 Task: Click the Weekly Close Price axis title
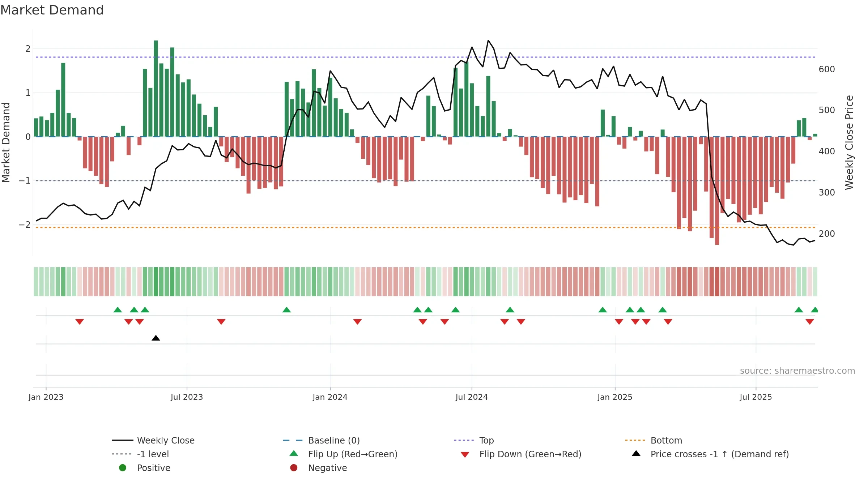(x=849, y=142)
